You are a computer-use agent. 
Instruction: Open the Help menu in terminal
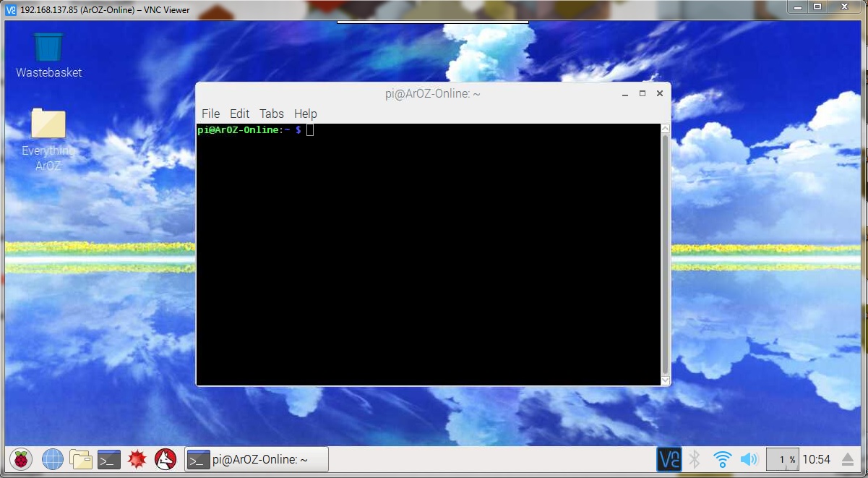coord(306,114)
